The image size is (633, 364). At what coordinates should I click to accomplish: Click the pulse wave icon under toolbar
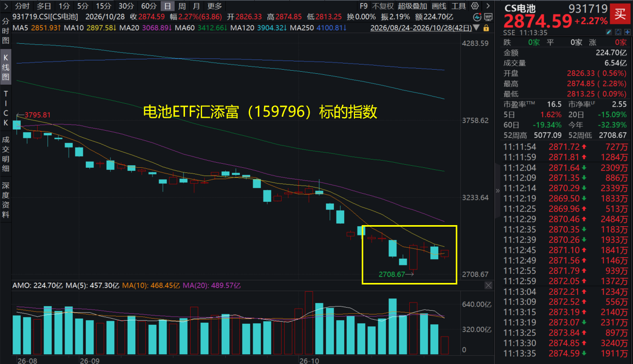click(477, 17)
